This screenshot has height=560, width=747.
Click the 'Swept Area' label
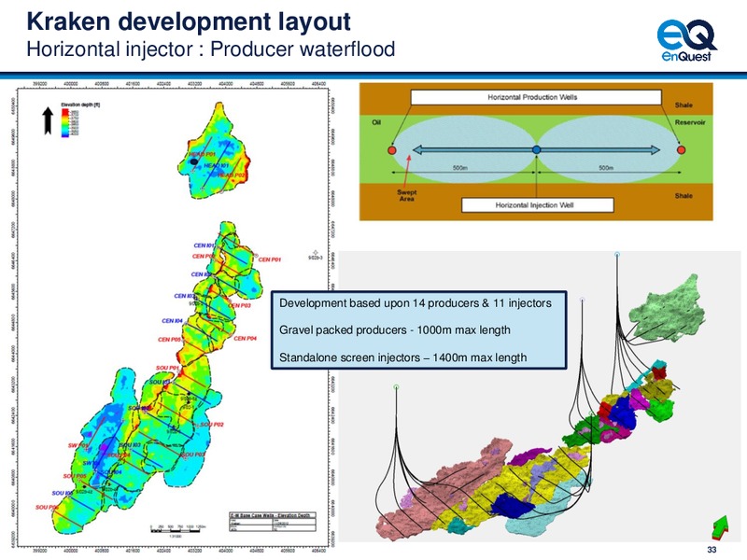point(407,196)
